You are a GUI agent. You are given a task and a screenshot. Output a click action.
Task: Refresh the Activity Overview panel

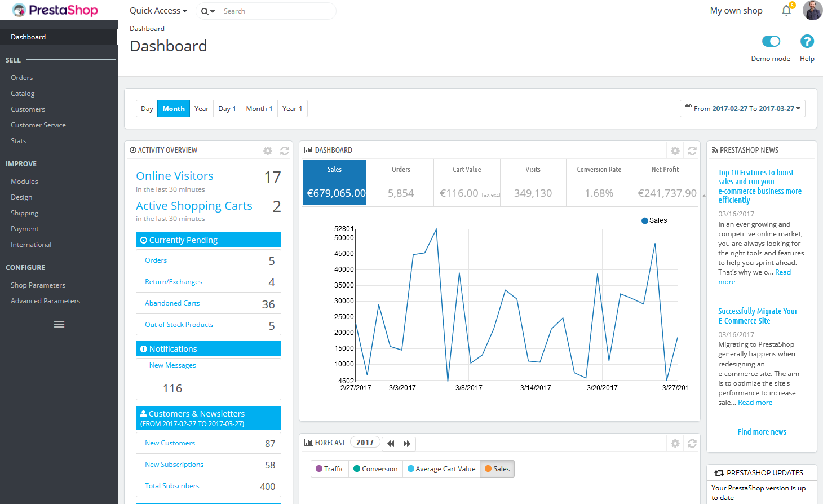[285, 151]
